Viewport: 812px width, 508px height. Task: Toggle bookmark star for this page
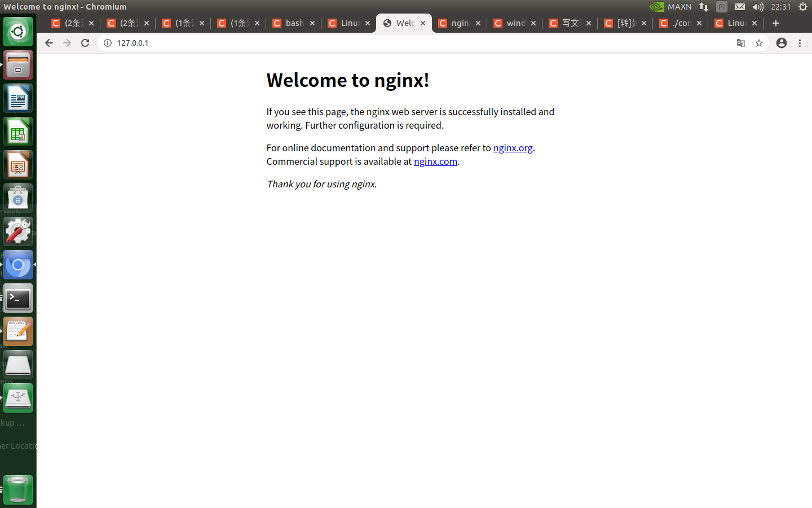click(x=758, y=42)
